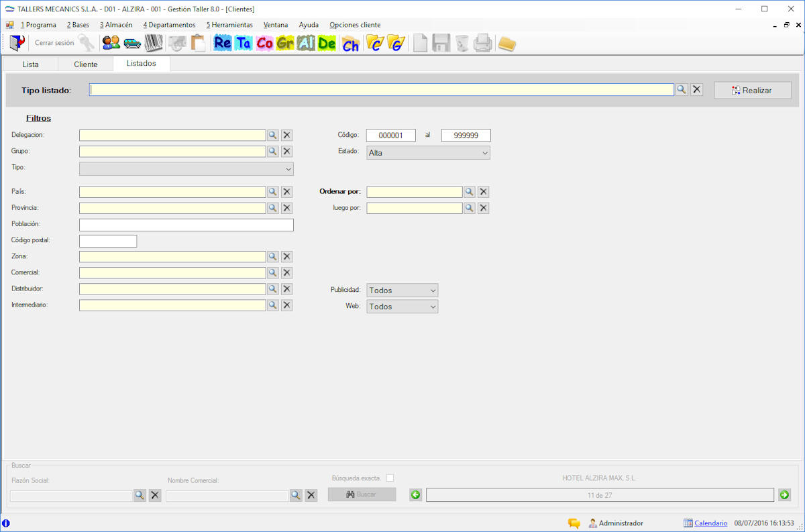Open the Co colored toolbar icon
Image resolution: width=805 pixels, height=532 pixels.
click(264, 43)
